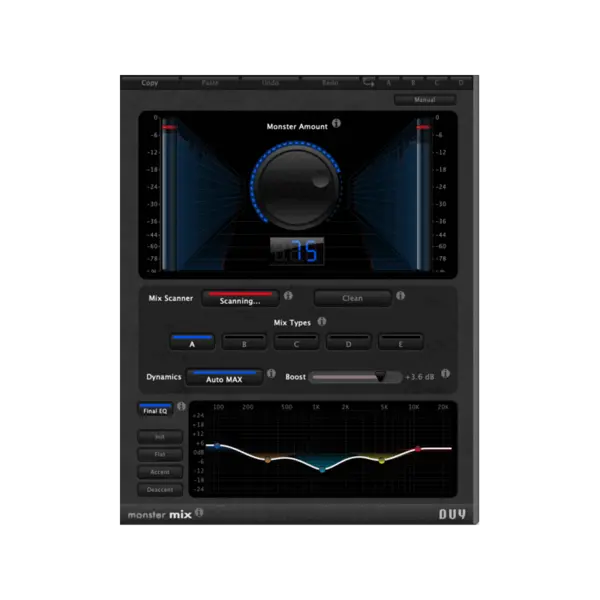600x600 pixels.
Task: Click Copy in the top bar
Action: 150,83
